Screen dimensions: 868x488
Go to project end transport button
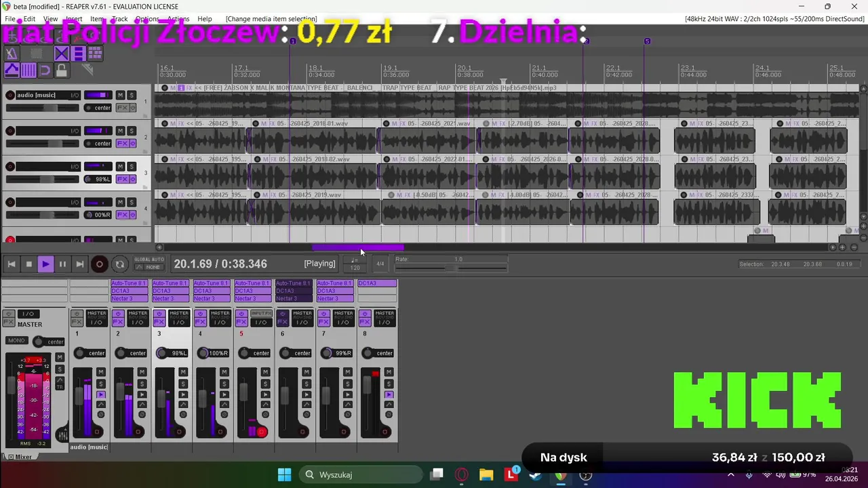[x=79, y=264]
